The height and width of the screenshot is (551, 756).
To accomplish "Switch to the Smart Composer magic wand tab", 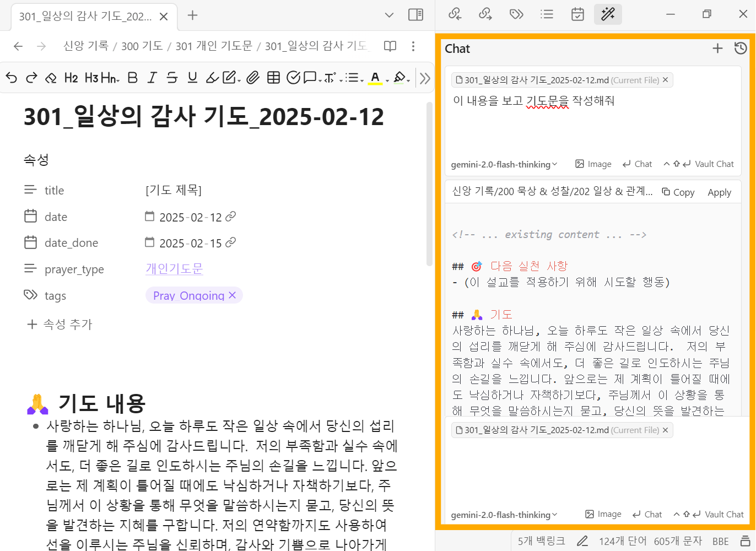I will point(608,14).
